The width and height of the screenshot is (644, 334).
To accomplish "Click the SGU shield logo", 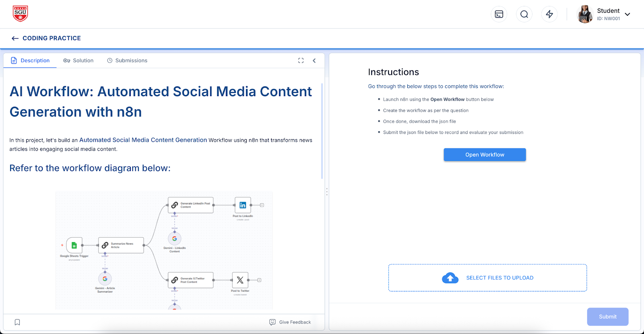I will [20, 14].
